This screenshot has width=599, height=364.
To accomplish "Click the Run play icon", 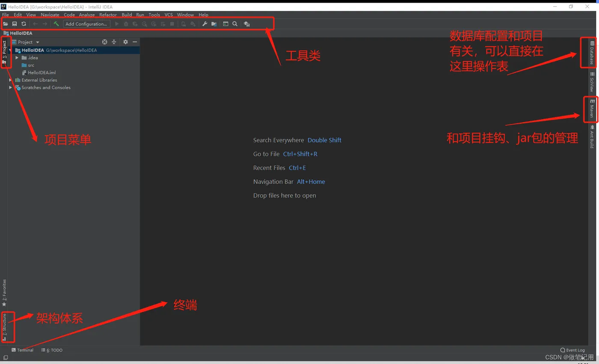I will 117,24.
